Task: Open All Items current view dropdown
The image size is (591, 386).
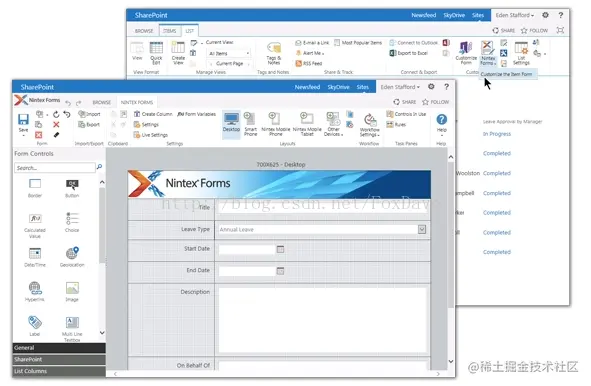Action: [x=229, y=54]
